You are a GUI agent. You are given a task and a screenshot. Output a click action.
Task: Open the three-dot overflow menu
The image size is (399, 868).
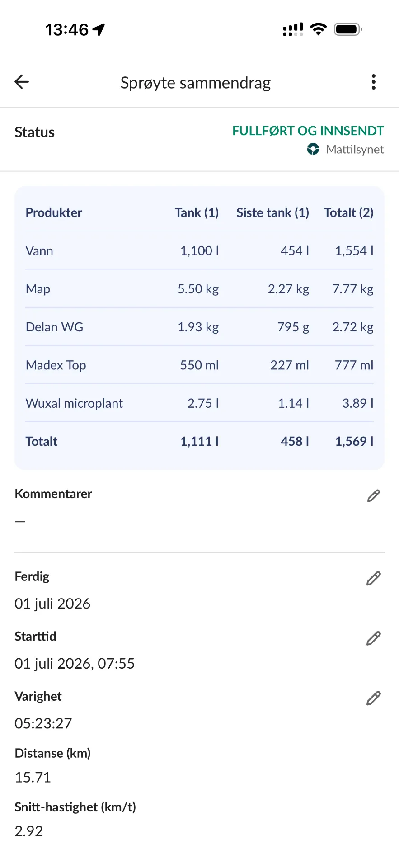tap(373, 82)
